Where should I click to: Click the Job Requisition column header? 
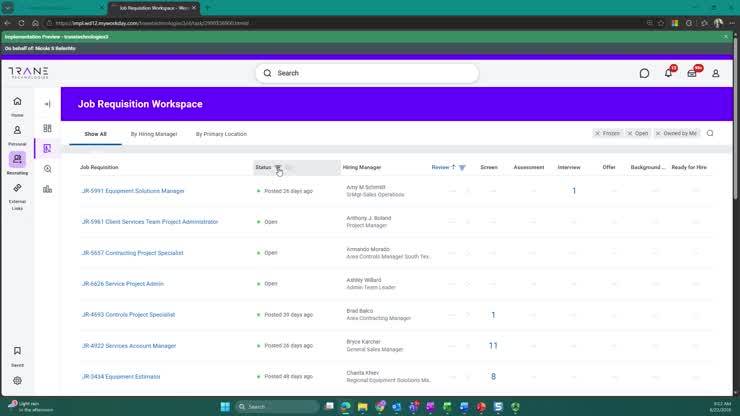click(x=99, y=167)
